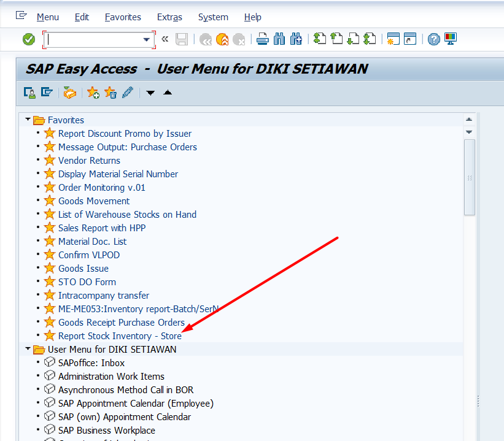The image size is (504, 441).
Task: Click the orange Exit up-arrow icon
Action: click(x=222, y=39)
